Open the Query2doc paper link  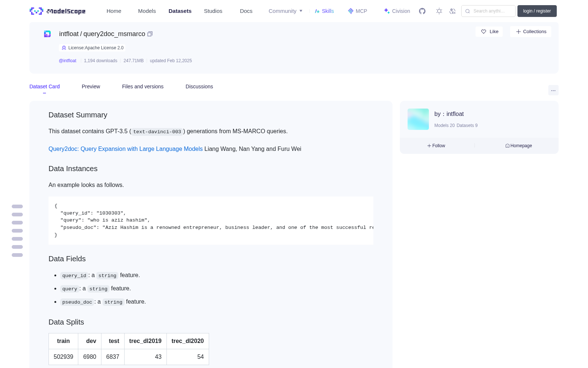(x=126, y=149)
